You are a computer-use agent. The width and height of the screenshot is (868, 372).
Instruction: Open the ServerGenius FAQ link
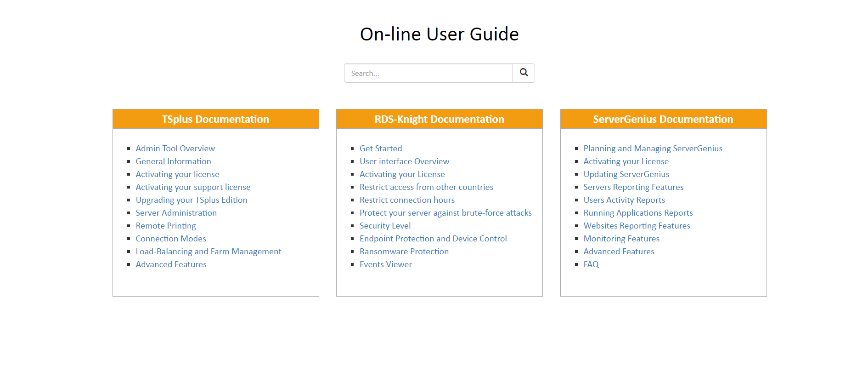pyautogui.click(x=592, y=264)
